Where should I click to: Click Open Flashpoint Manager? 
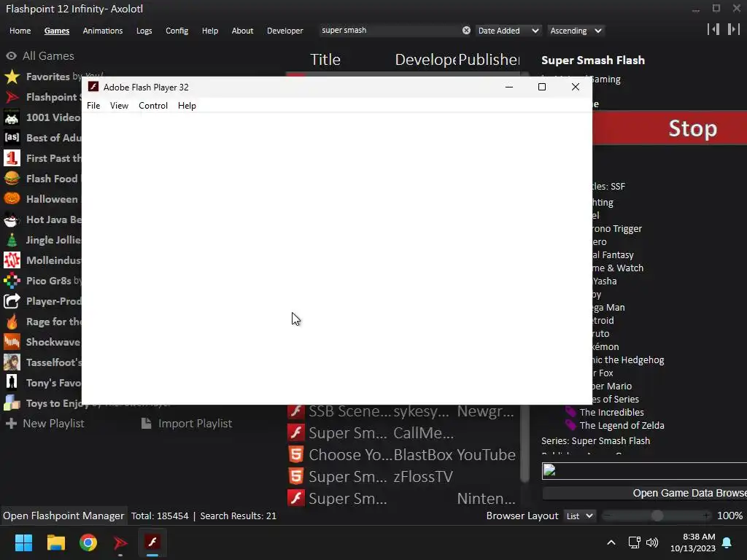[63, 516]
